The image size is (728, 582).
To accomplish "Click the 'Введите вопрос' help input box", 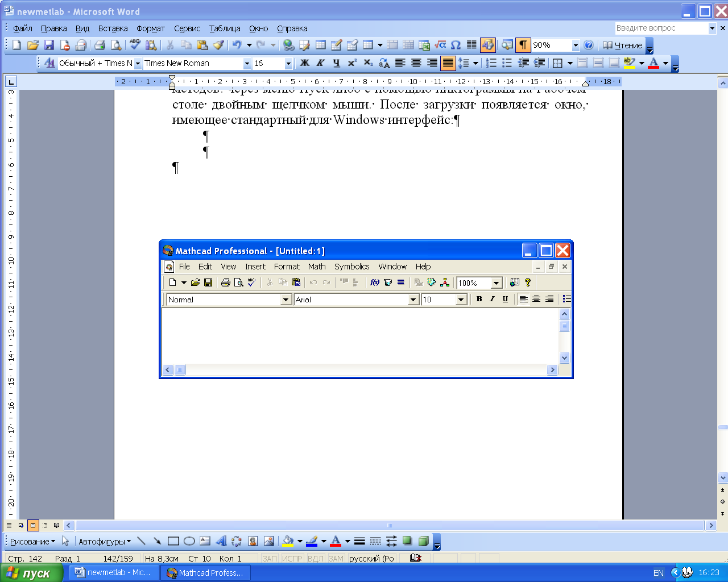I will 661,28.
